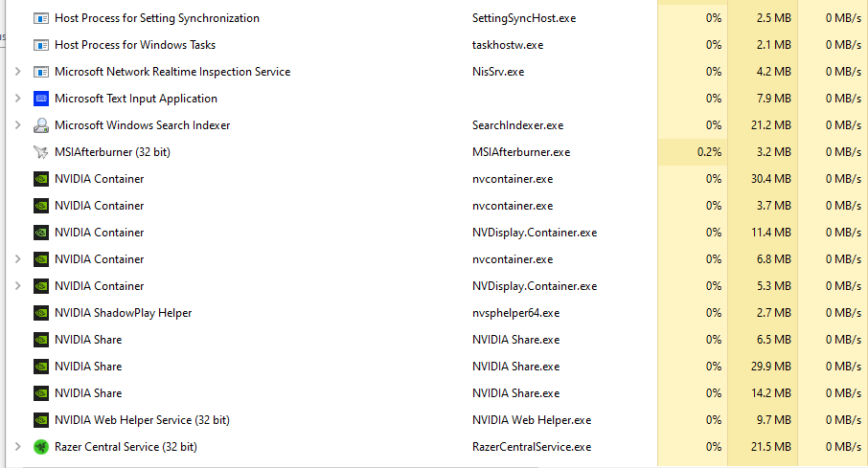
Task: Click the 2.7 MB memory value
Action: pos(773,313)
